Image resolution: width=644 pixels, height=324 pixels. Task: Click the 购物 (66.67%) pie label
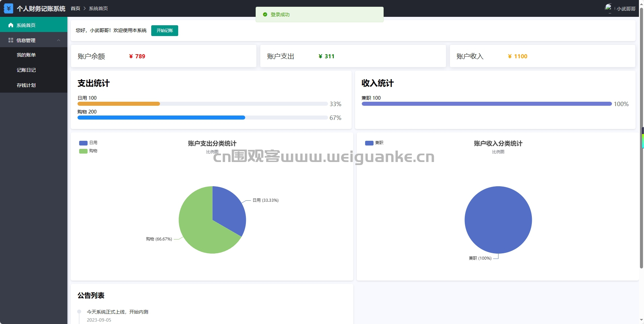point(159,239)
